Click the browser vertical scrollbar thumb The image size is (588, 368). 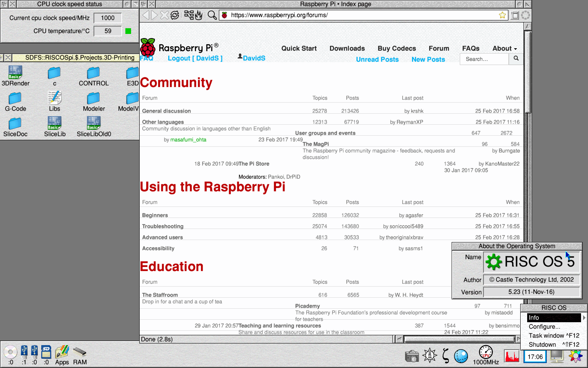click(x=528, y=71)
